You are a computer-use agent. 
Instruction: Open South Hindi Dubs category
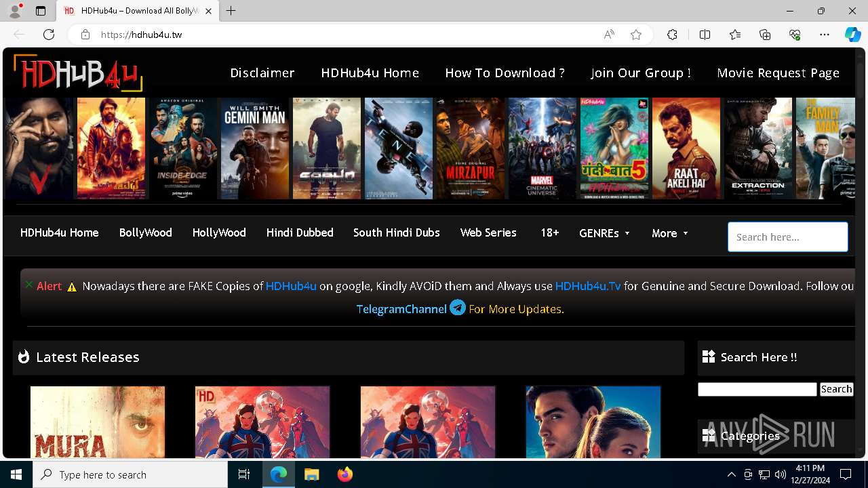tap(397, 232)
